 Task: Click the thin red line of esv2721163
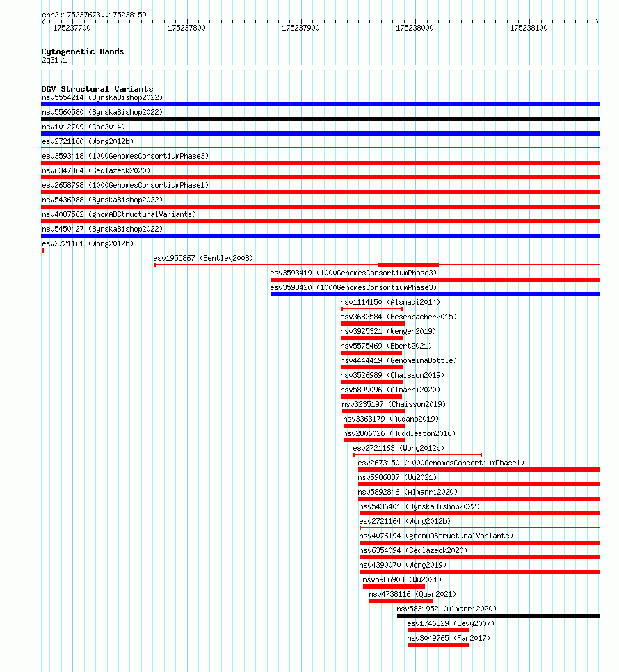point(418,455)
